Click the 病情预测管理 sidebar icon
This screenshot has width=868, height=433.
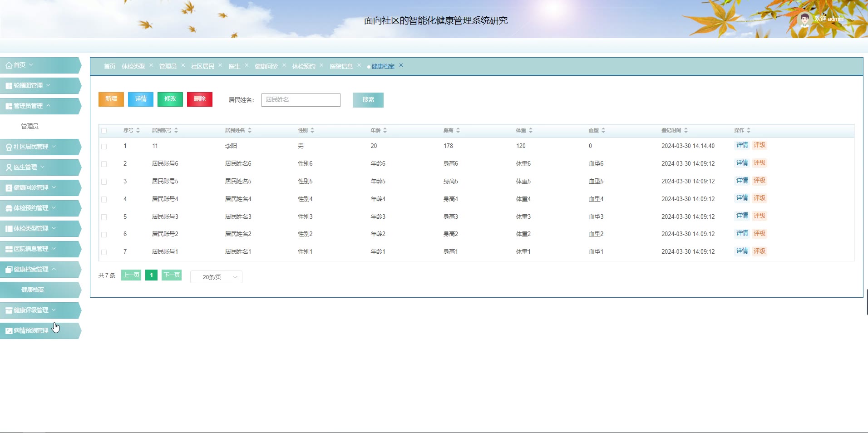click(9, 331)
